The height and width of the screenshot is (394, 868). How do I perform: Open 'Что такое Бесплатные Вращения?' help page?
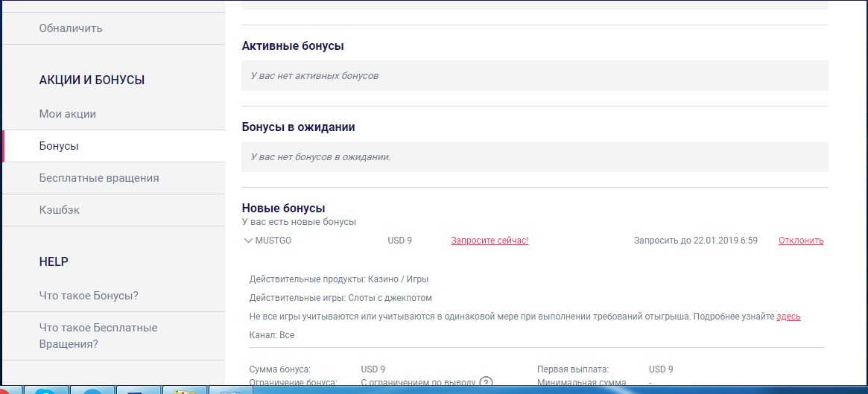98,336
